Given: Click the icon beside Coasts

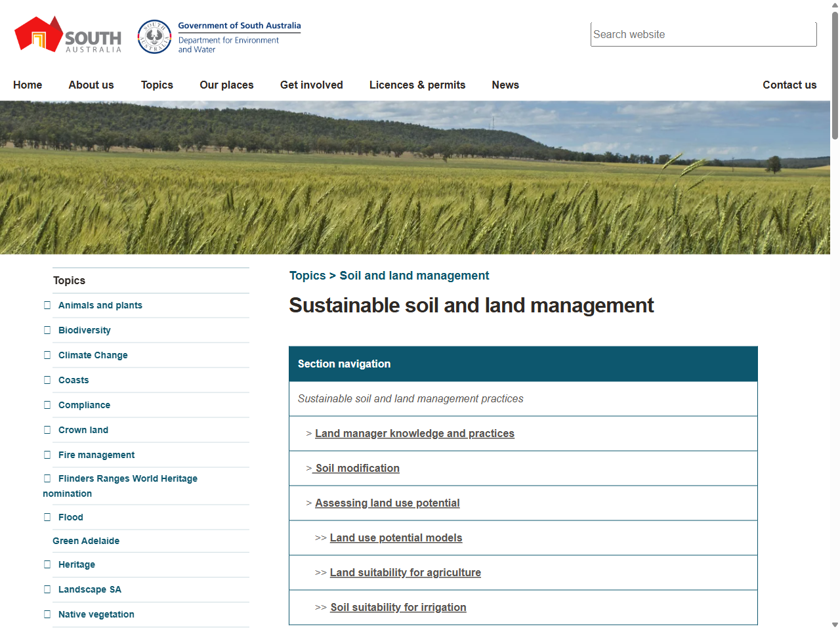Looking at the screenshot, I should click(47, 380).
